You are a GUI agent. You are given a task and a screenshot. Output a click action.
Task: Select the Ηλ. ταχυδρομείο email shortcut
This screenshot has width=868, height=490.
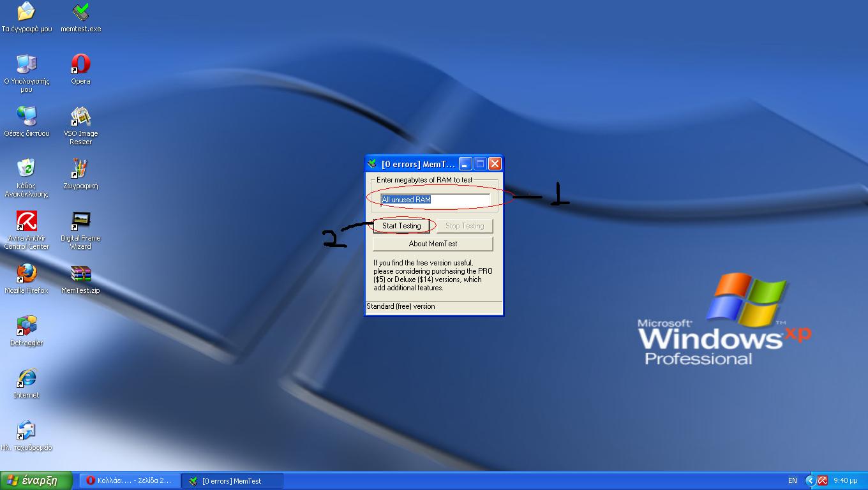click(27, 436)
